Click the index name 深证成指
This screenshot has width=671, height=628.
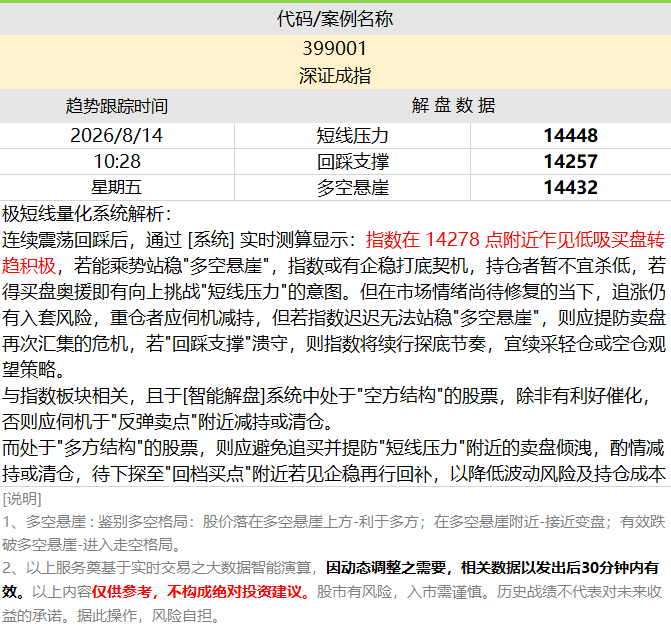point(335,76)
